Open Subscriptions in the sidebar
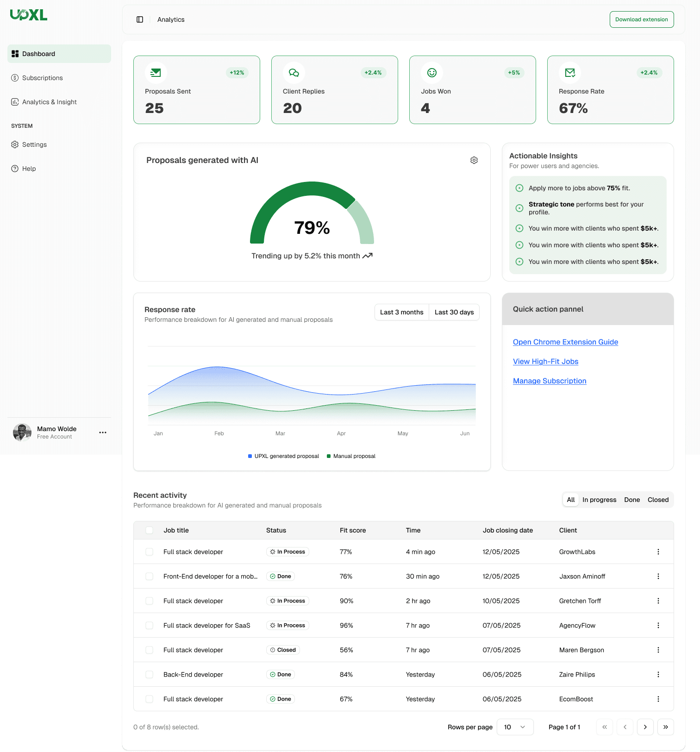This screenshot has width=700, height=752. point(59,78)
